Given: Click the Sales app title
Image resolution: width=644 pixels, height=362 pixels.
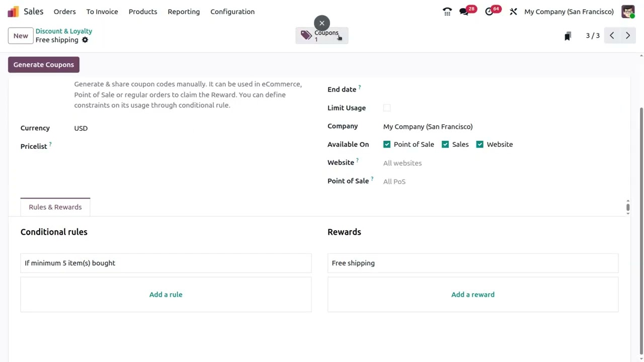Looking at the screenshot, I should (x=34, y=12).
